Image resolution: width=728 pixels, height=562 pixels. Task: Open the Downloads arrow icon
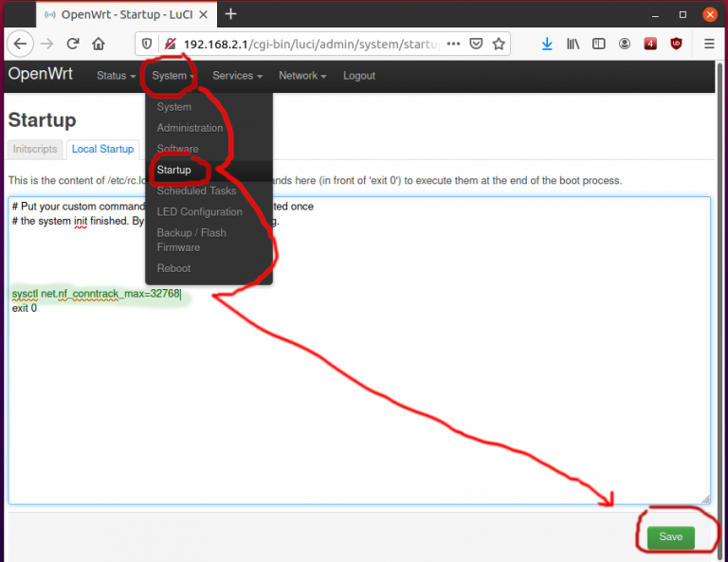click(547, 44)
